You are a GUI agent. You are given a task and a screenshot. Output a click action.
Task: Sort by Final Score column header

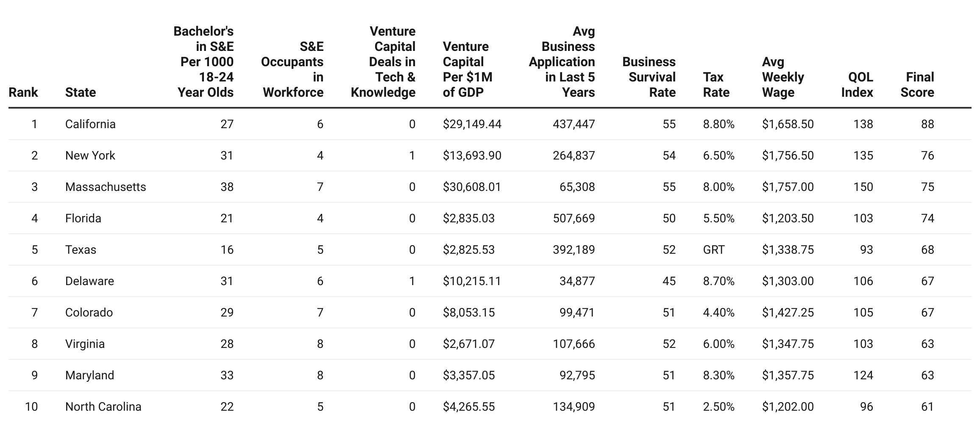[x=917, y=85]
